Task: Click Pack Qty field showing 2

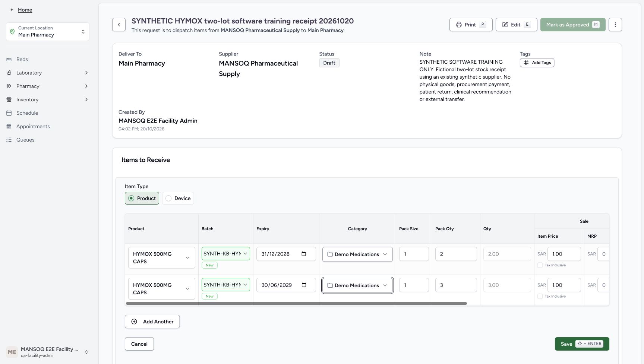Action: 456,254
